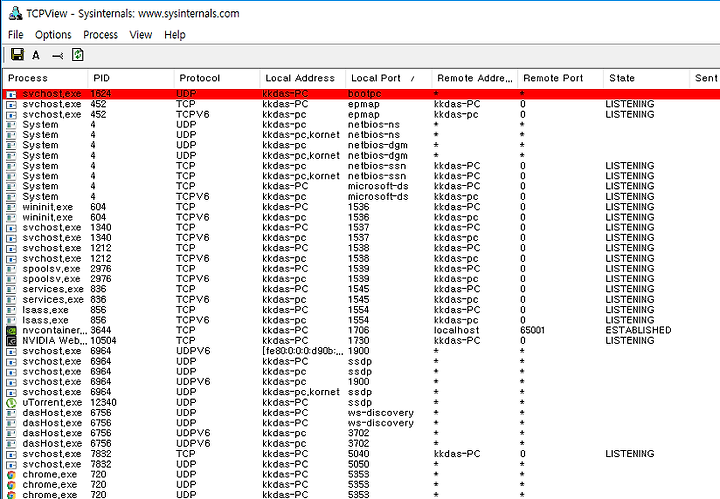Click the 'bootpc' local port cell

click(365, 94)
